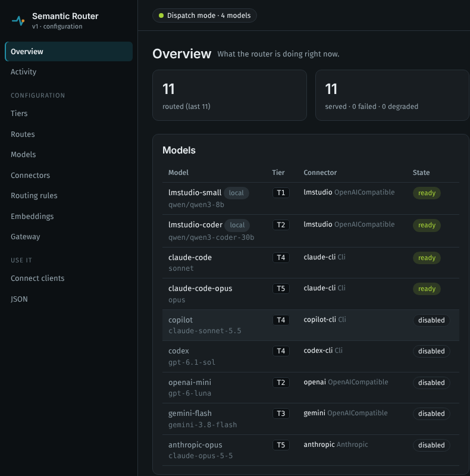This screenshot has width=470, height=476.
Task: Select the codex model name
Action: 179,351
